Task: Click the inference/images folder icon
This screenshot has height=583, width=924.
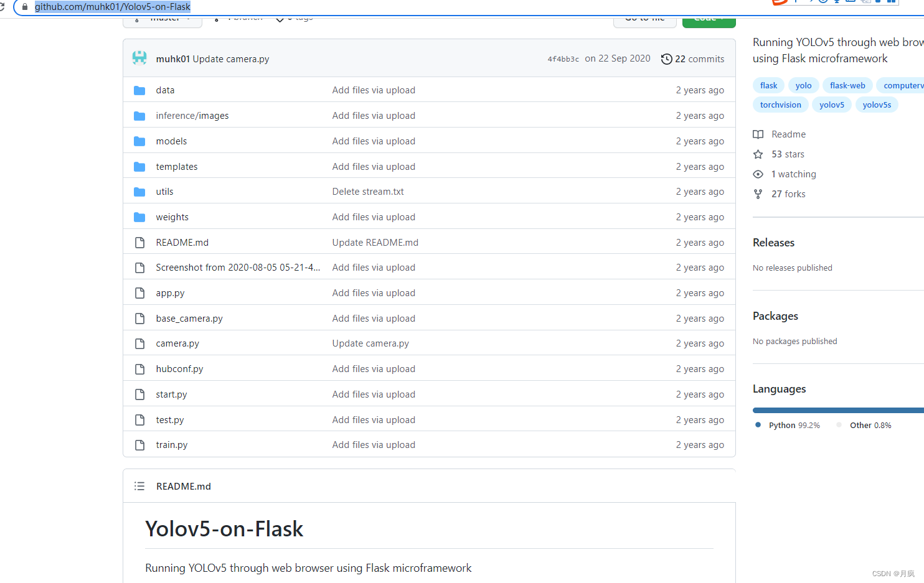Action: click(x=139, y=116)
